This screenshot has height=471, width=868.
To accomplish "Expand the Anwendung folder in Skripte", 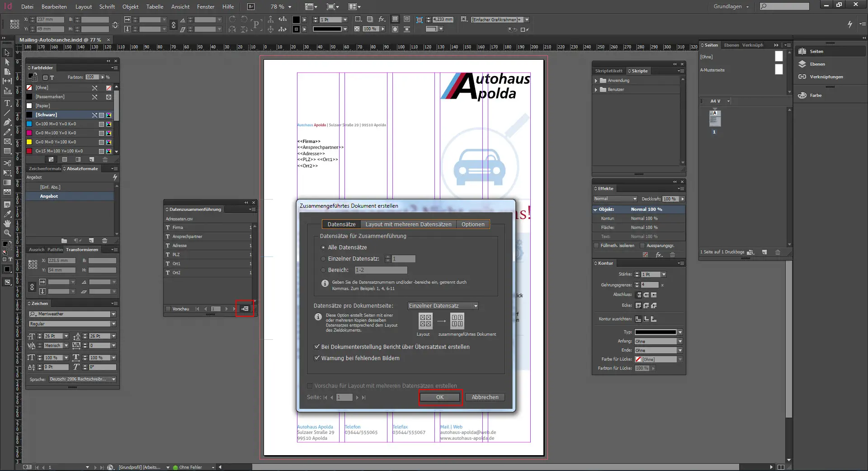I will (x=596, y=81).
